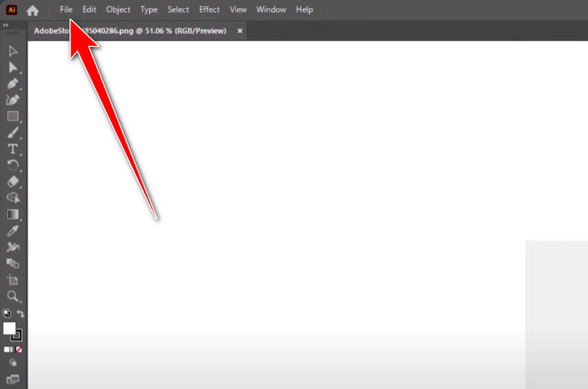Open the Effect menu
Screen dimensions: 588x389
coord(209,10)
